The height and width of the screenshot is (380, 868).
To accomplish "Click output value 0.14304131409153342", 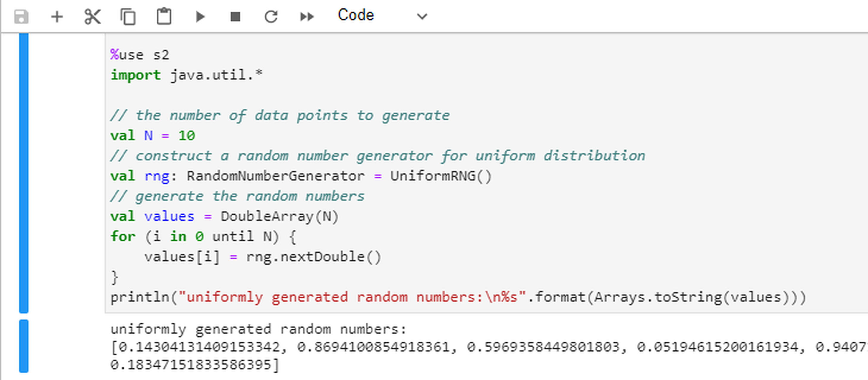I will coord(199,347).
